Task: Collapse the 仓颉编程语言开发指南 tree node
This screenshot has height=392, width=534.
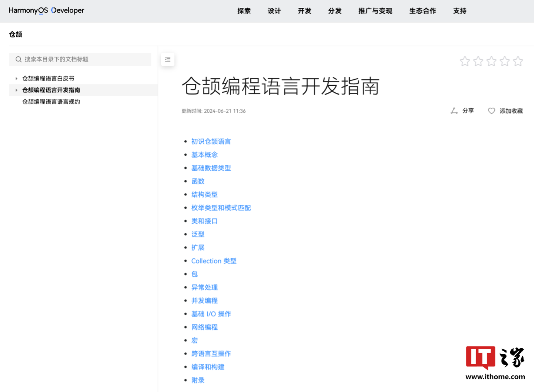Action: point(16,90)
